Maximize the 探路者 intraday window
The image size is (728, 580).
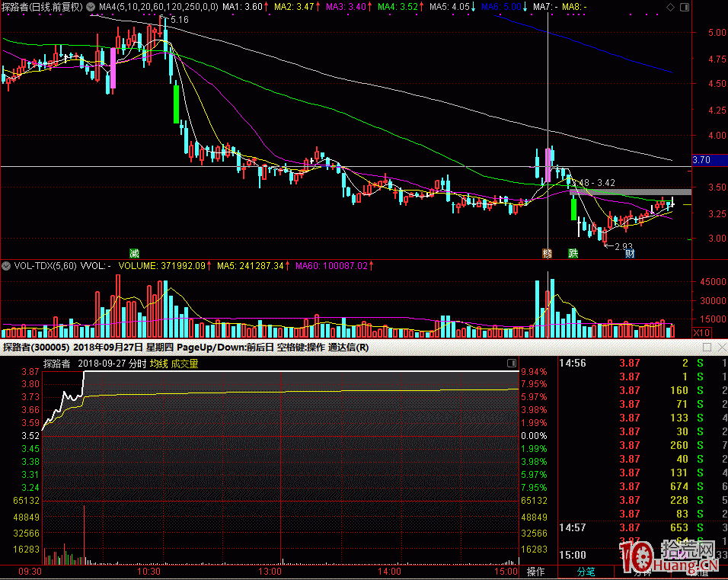707,348
